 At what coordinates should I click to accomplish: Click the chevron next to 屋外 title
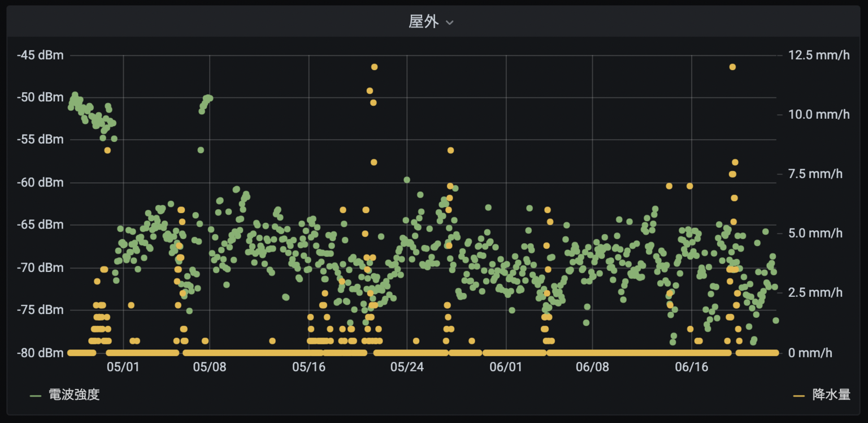(450, 23)
